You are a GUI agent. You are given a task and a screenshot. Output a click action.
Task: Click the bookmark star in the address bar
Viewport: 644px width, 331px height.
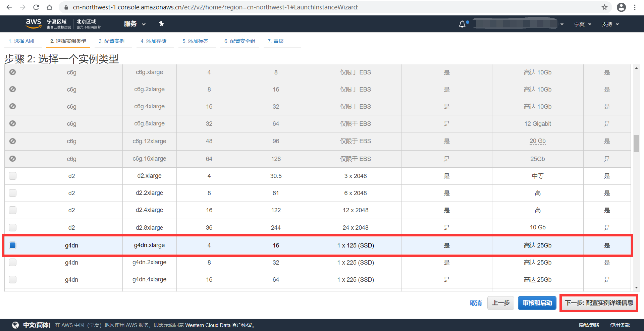tap(605, 7)
